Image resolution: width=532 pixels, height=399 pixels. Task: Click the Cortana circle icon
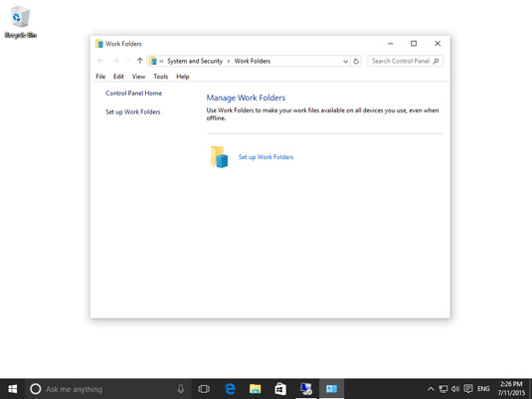pos(35,389)
